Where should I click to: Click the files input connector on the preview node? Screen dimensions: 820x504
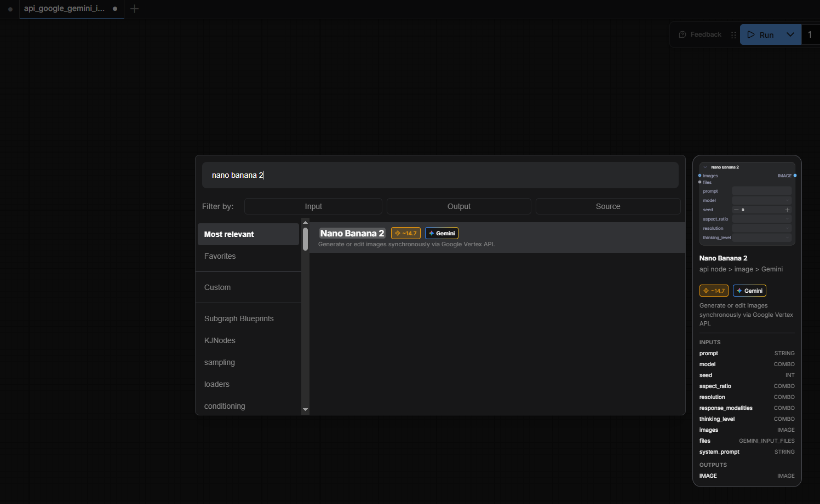pyautogui.click(x=699, y=182)
